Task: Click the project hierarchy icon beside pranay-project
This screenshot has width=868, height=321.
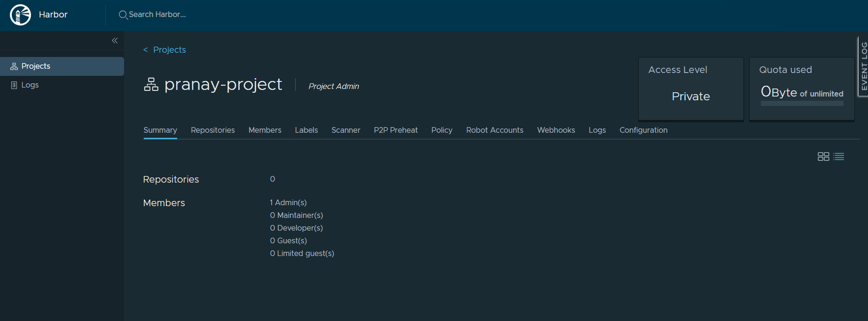Action: click(151, 85)
